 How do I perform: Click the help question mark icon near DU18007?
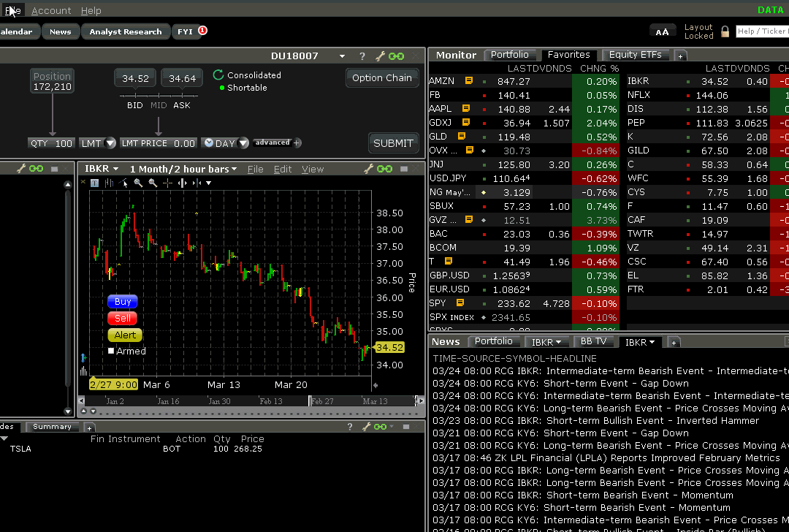pos(362,56)
